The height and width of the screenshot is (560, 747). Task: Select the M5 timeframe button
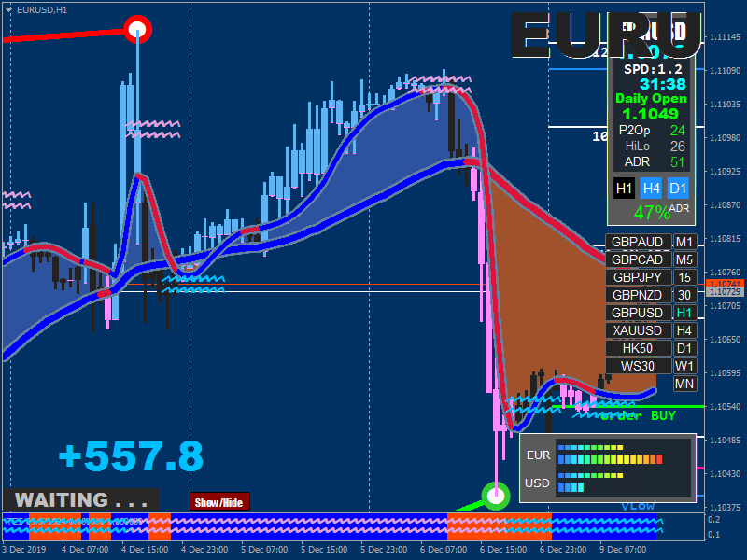[x=684, y=259]
